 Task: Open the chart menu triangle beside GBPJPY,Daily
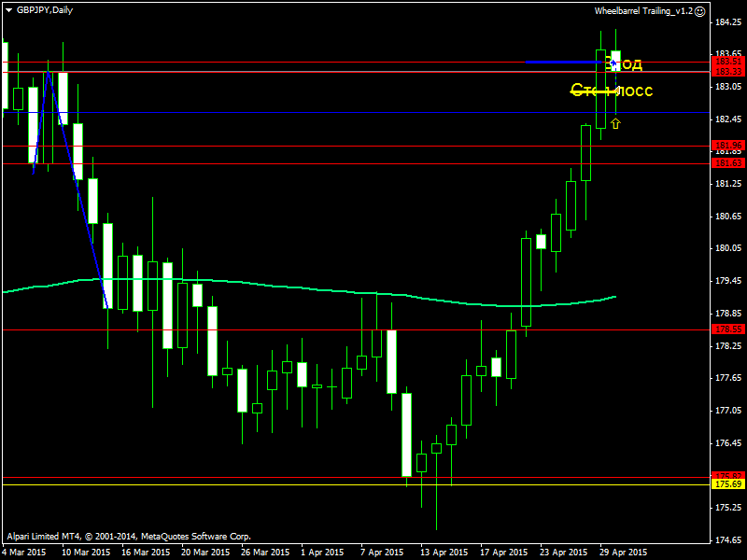(8, 10)
